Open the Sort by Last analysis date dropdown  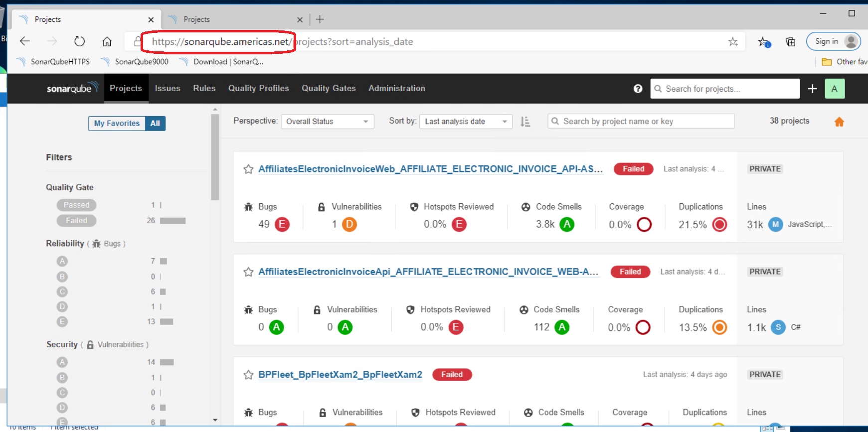point(466,122)
